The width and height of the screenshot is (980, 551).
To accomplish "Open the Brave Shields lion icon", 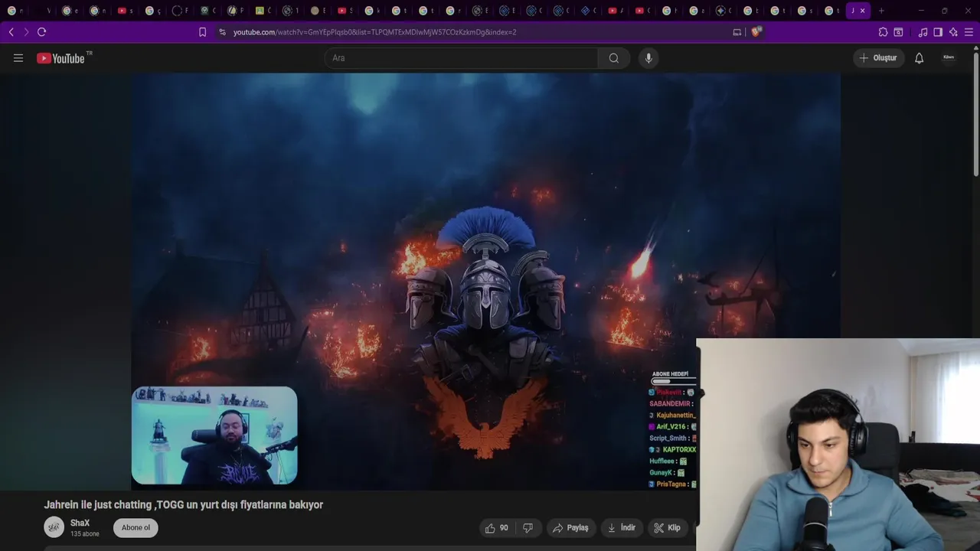I will point(756,32).
